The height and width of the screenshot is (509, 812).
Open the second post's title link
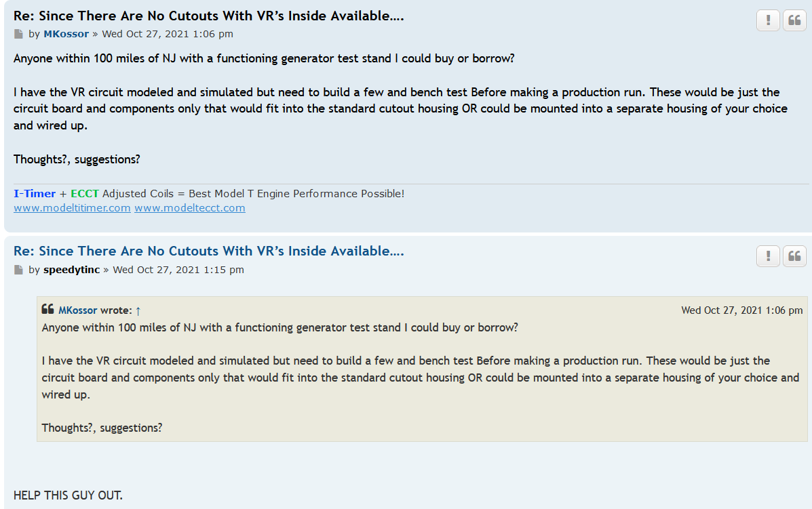[x=208, y=251]
